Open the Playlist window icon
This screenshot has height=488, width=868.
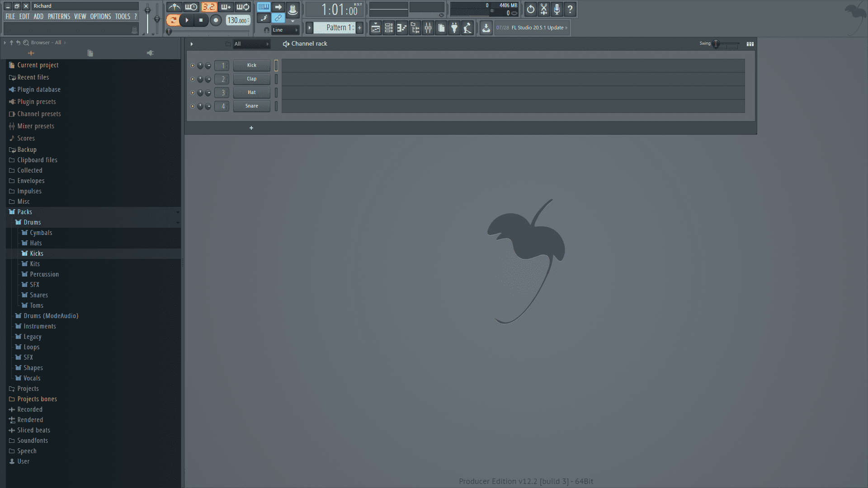coord(375,28)
